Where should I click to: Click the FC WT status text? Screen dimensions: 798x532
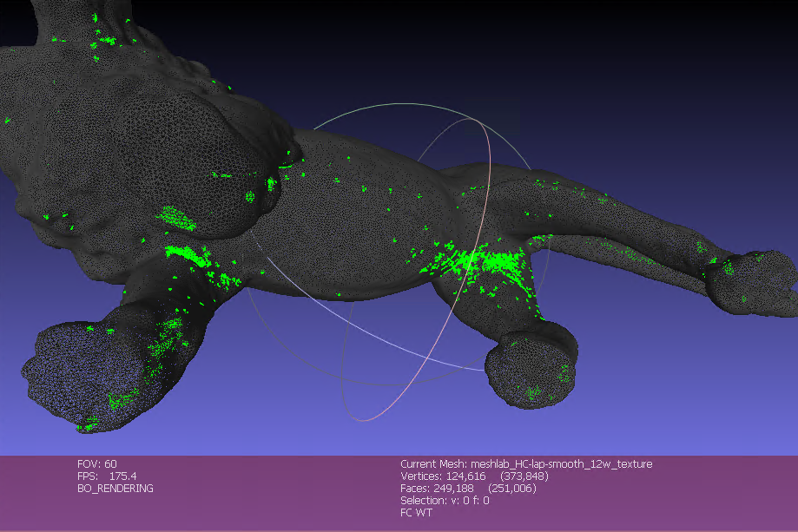(x=416, y=513)
